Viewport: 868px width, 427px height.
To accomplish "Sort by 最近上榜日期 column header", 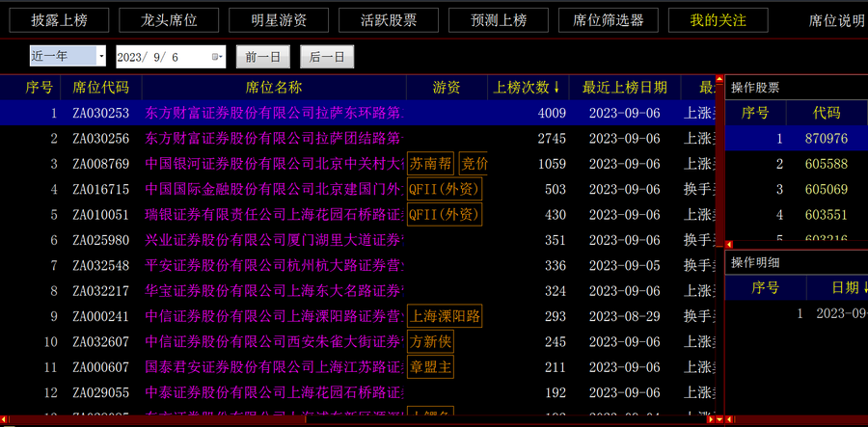I will click(x=624, y=88).
